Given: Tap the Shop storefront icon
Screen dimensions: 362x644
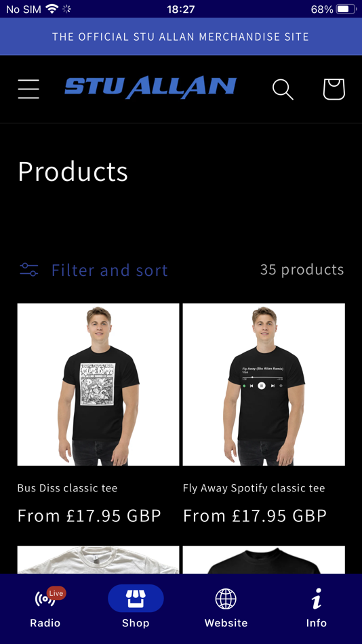Looking at the screenshot, I should tap(136, 599).
